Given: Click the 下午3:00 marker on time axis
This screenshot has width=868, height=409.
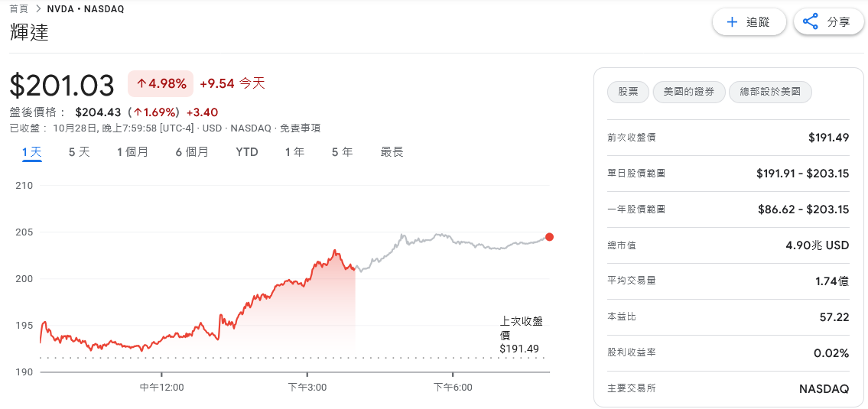Looking at the screenshot, I should tap(307, 388).
